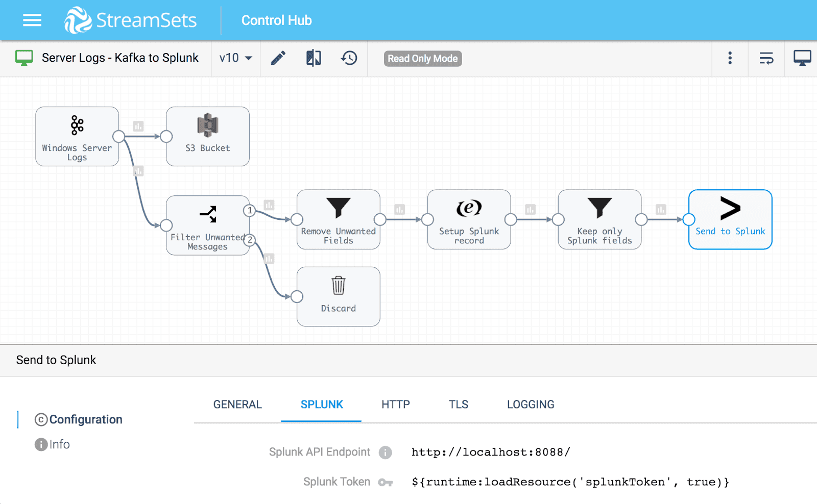This screenshot has width=817, height=504.
Task: Click the auto-arrange pipeline icon
Action: pyautogui.click(x=766, y=58)
